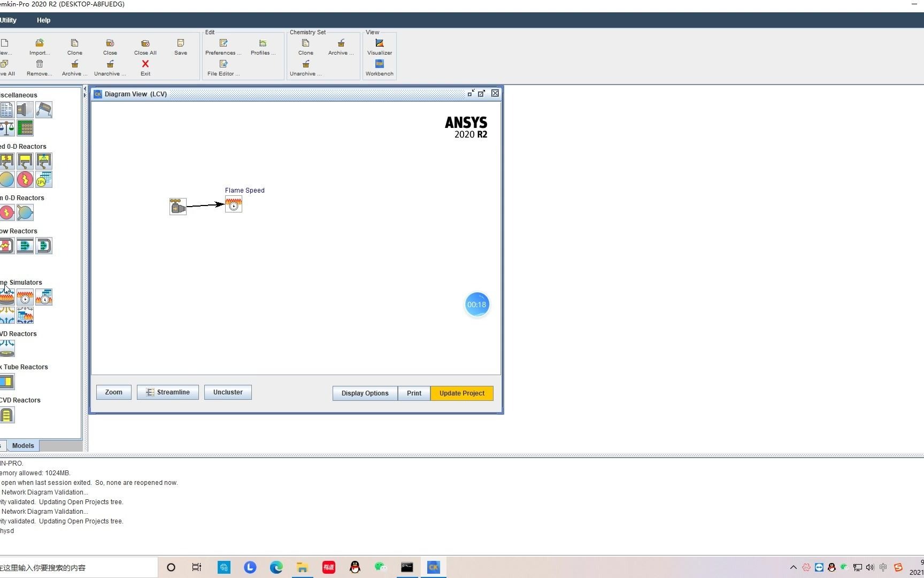
Task: Select the IPV table 0-D reactor icon
Action: (44, 180)
